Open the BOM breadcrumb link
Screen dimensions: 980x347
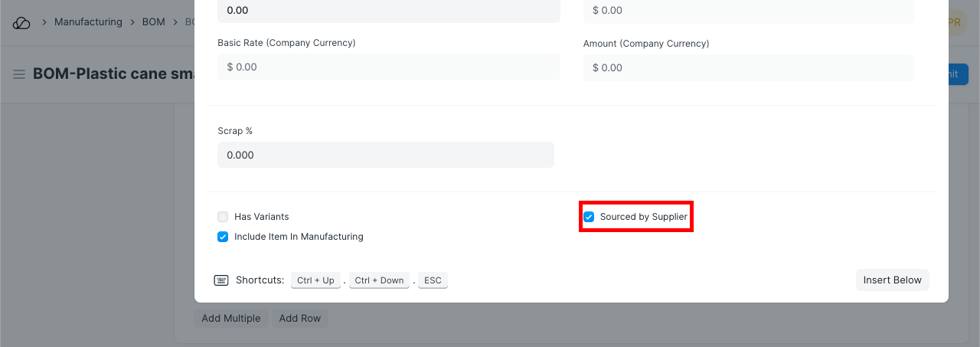(x=153, y=22)
